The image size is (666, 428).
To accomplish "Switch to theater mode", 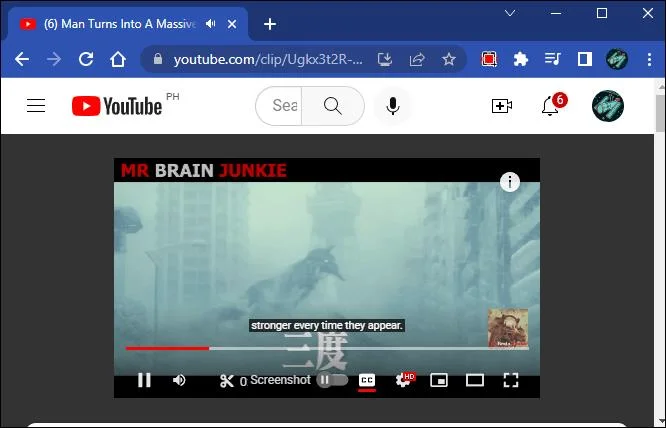I will pos(475,380).
